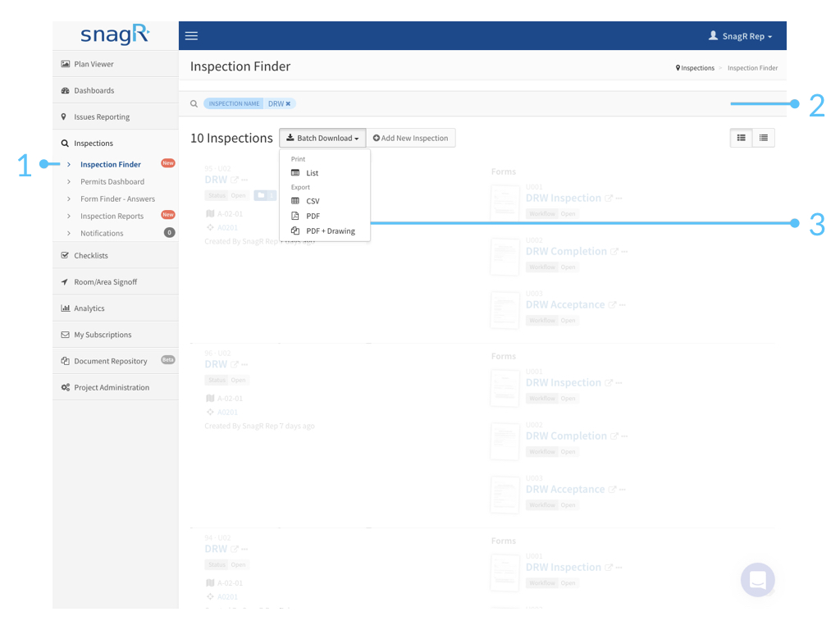Go to Issues Reporting

116,116
